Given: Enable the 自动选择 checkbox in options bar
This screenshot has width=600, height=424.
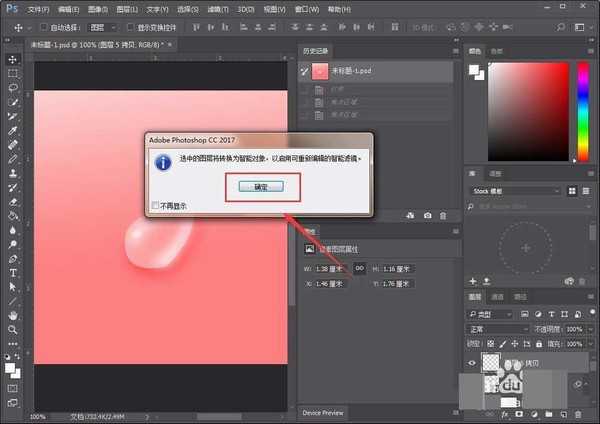Looking at the screenshot, I should click(42, 27).
